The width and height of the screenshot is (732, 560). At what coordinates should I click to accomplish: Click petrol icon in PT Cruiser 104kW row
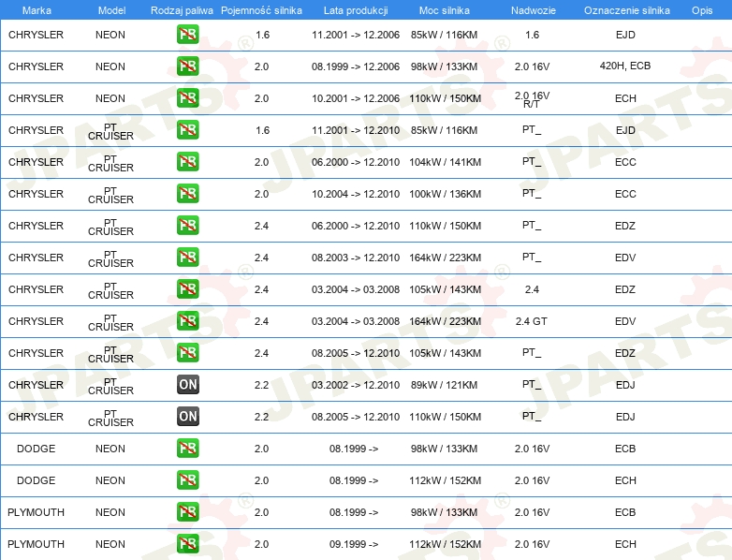(x=187, y=162)
